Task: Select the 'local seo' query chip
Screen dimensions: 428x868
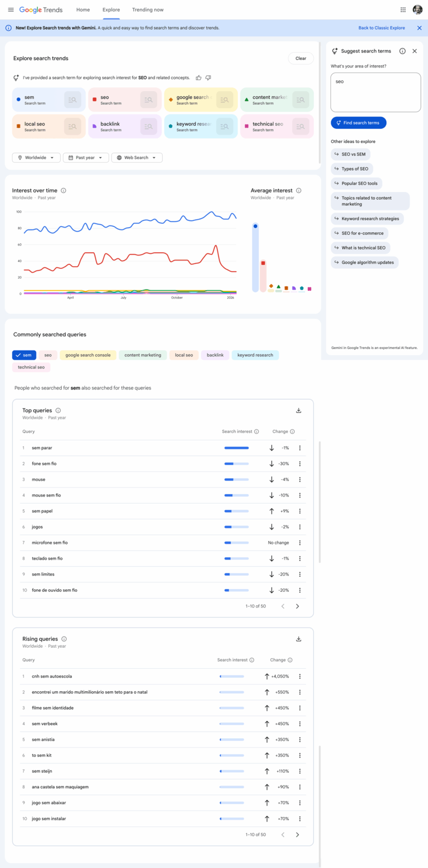Action: 184,354
